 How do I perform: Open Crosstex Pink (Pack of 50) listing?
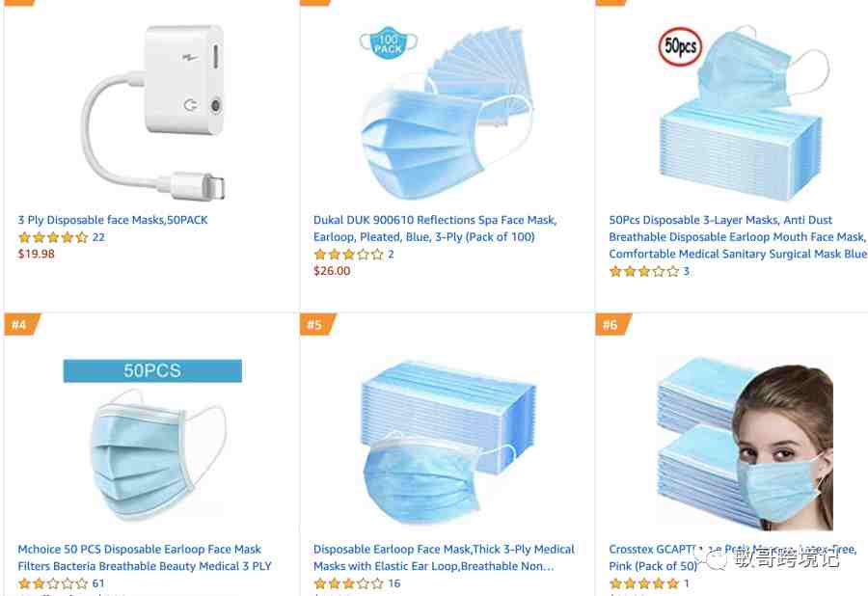coord(733,557)
